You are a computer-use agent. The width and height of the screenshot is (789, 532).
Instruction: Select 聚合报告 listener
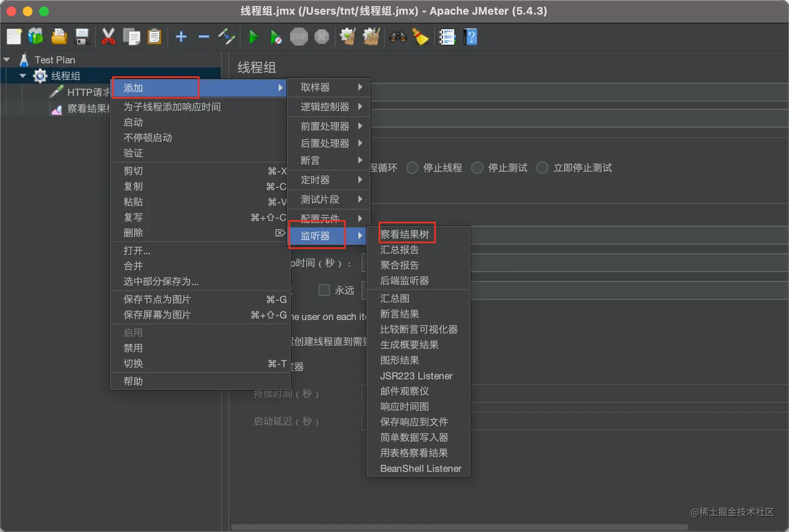pyautogui.click(x=419, y=265)
